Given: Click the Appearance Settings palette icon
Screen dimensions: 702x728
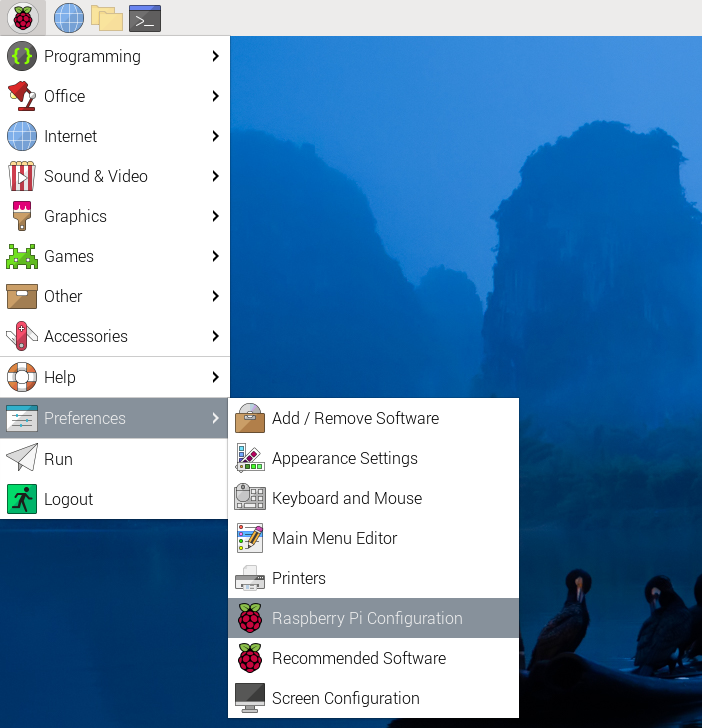Looking at the screenshot, I should click(250, 458).
